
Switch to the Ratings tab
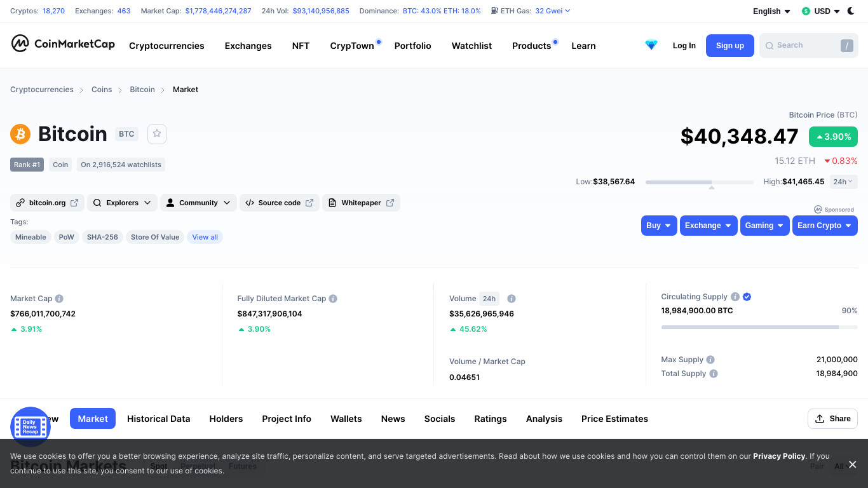[x=491, y=419]
